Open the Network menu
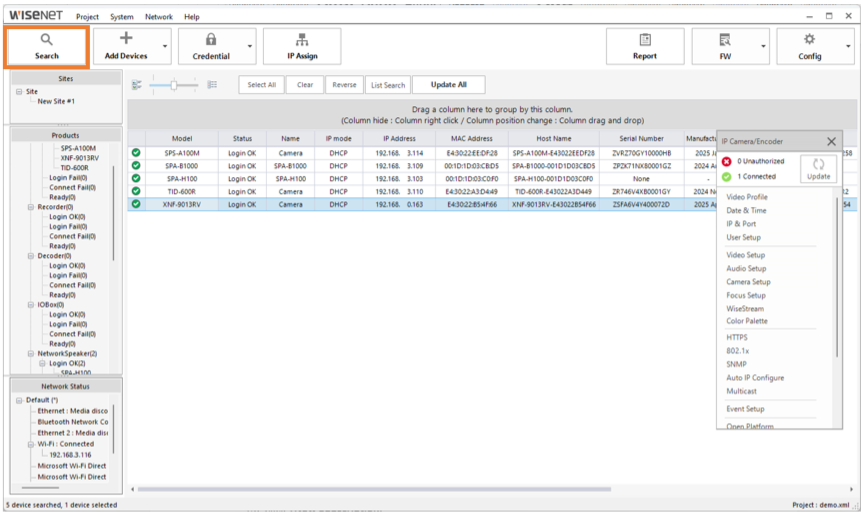This screenshot has width=861, height=522. click(x=158, y=17)
